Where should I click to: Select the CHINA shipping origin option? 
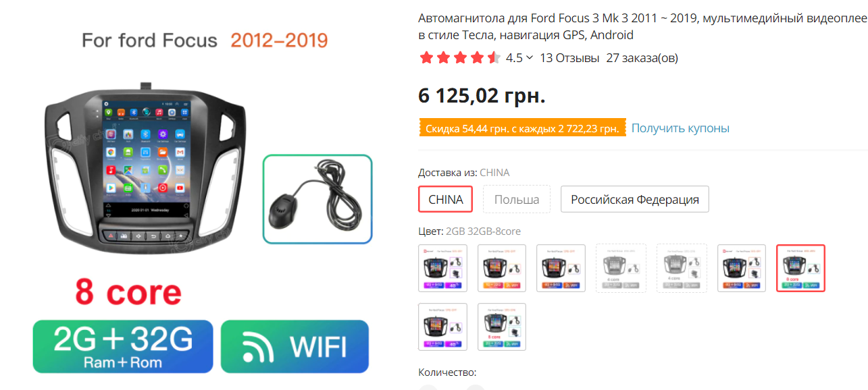446,199
